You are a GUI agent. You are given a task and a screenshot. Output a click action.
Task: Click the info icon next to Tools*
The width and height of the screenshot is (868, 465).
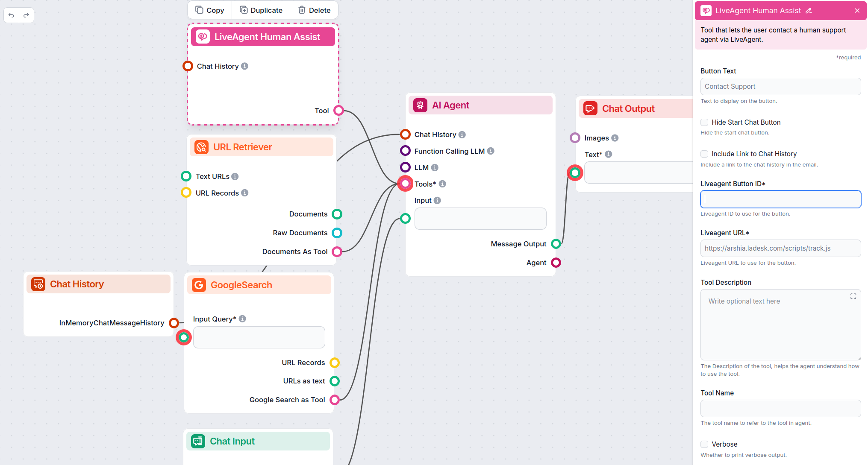[443, 184]
